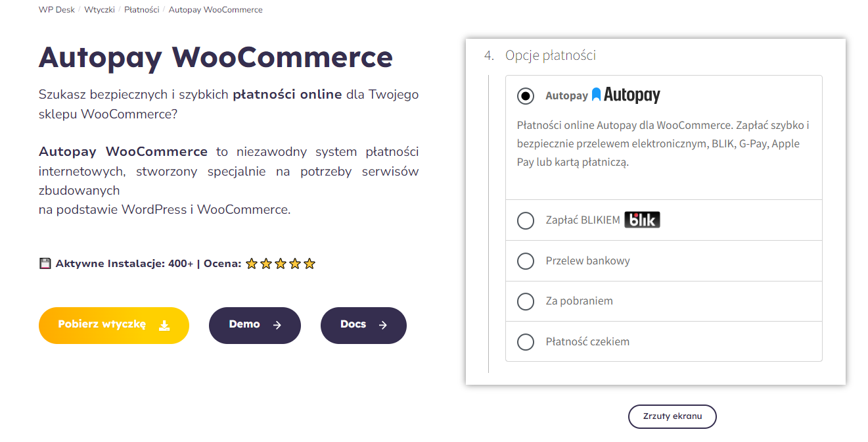The height and width of the screenshot is (442, 868).
Task: Click the Pobierz wtyczkę button
Action: [x=114, y=326]
